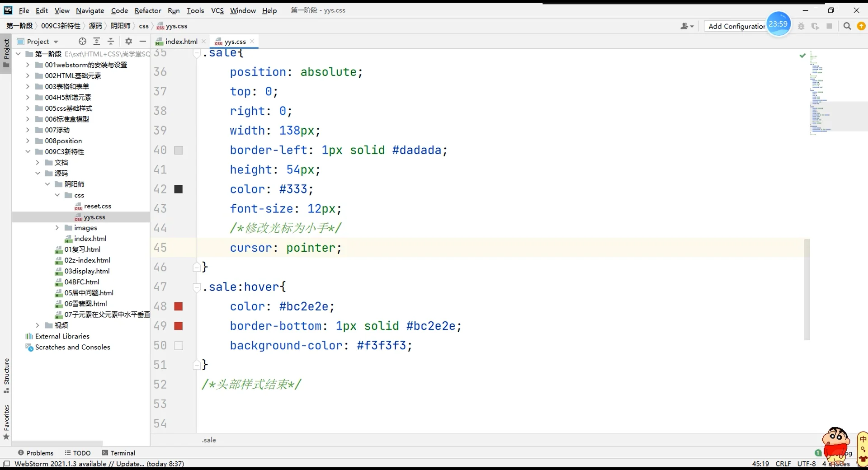
Task: Run with Coverage from the toolbar
Action: point(816,26)
